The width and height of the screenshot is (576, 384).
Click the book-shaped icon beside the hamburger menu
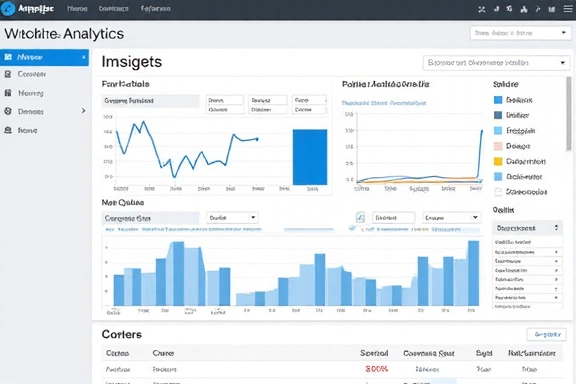(552, 9)
